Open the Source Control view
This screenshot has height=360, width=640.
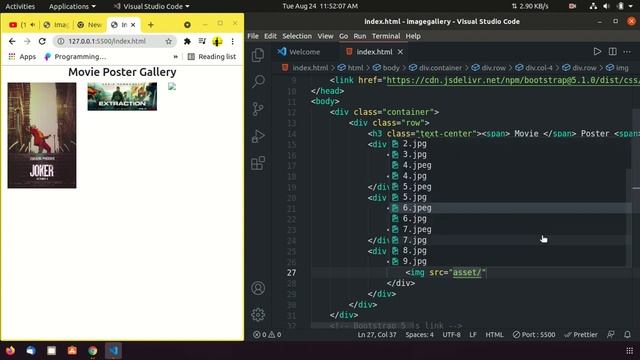258,109
